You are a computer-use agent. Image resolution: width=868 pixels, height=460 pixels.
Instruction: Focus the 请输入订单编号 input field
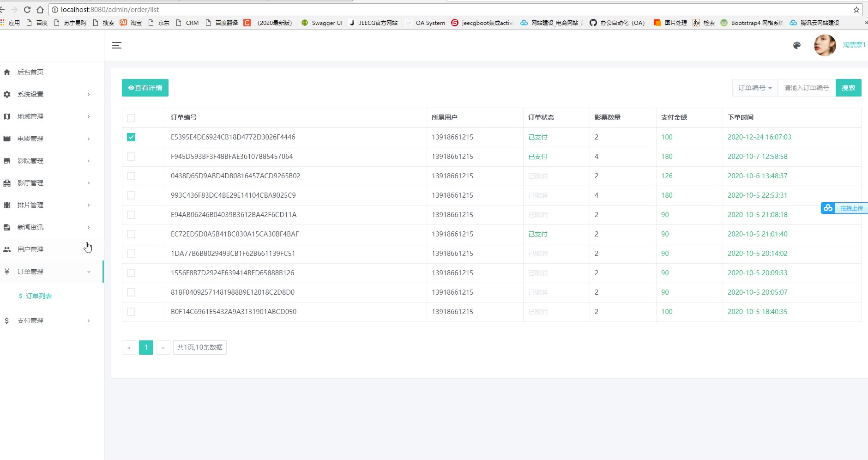(806, 88)
